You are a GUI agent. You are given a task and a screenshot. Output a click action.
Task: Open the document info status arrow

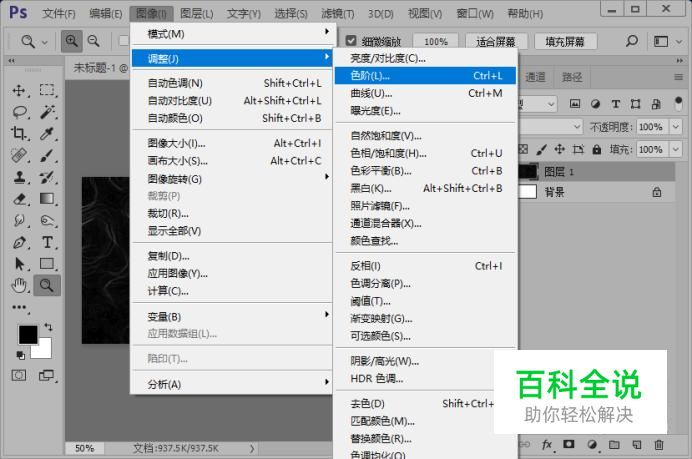point(252,448)
